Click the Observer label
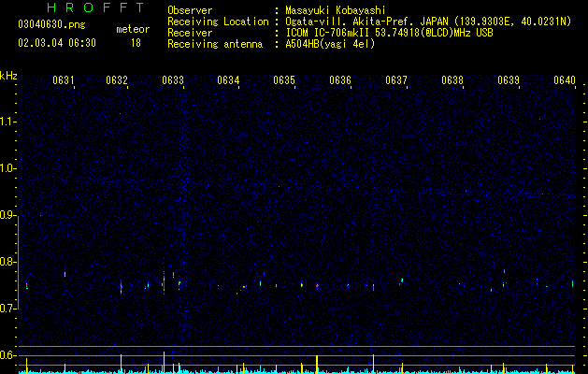588x374 pixels. pyautogui.click(x=190, y=10)
